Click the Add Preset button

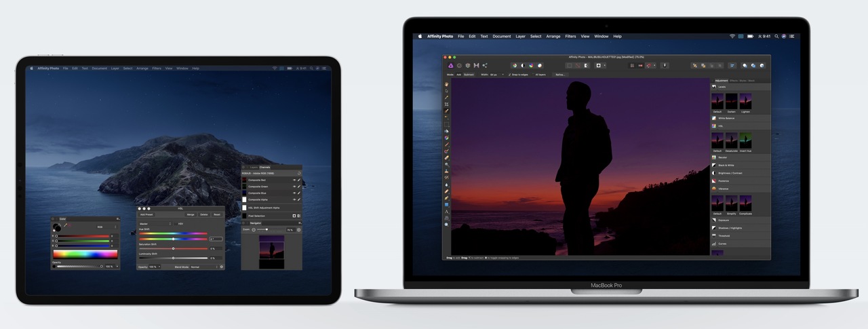click(x=147, y=214)
